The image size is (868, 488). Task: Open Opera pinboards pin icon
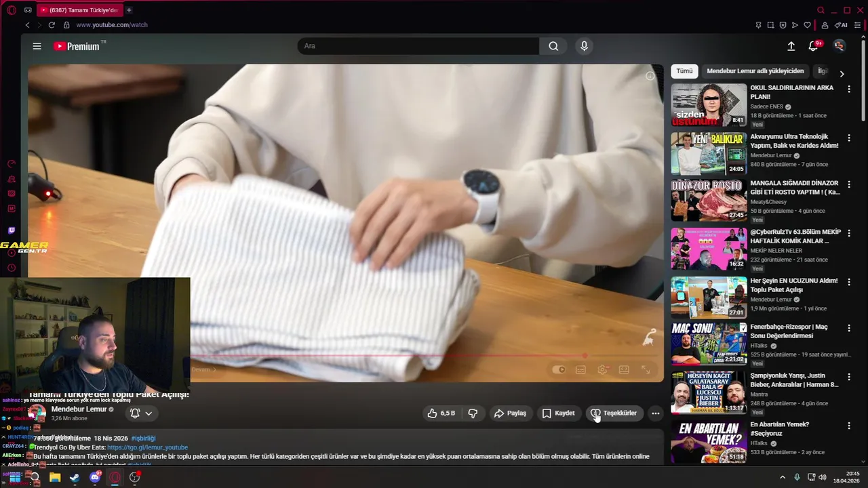[758, 25]
